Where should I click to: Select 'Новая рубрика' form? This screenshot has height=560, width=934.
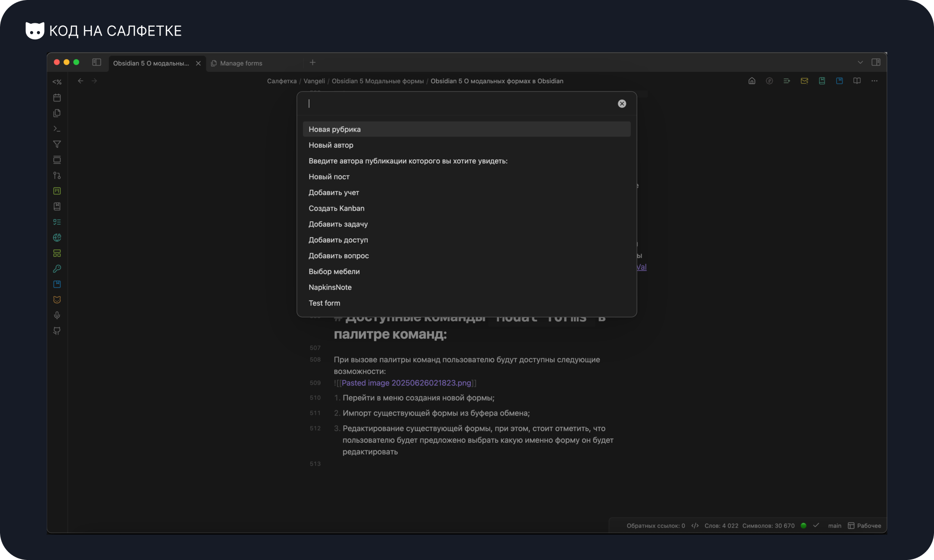pos(467,129)
